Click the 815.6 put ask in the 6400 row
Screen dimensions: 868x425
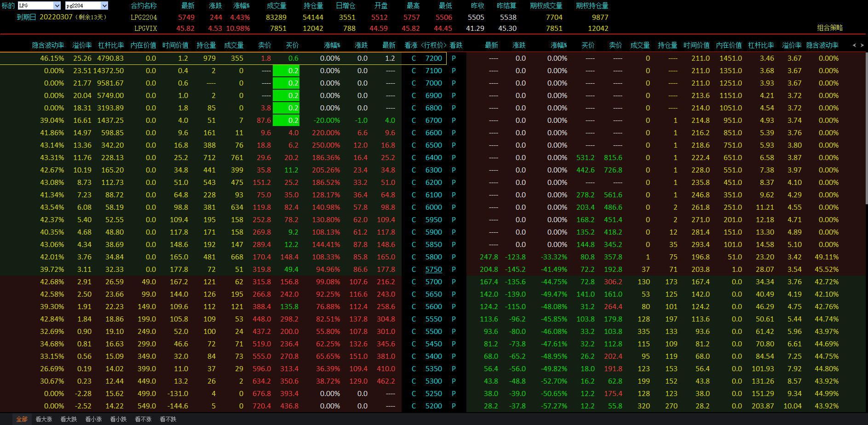(x=613, y=158)
